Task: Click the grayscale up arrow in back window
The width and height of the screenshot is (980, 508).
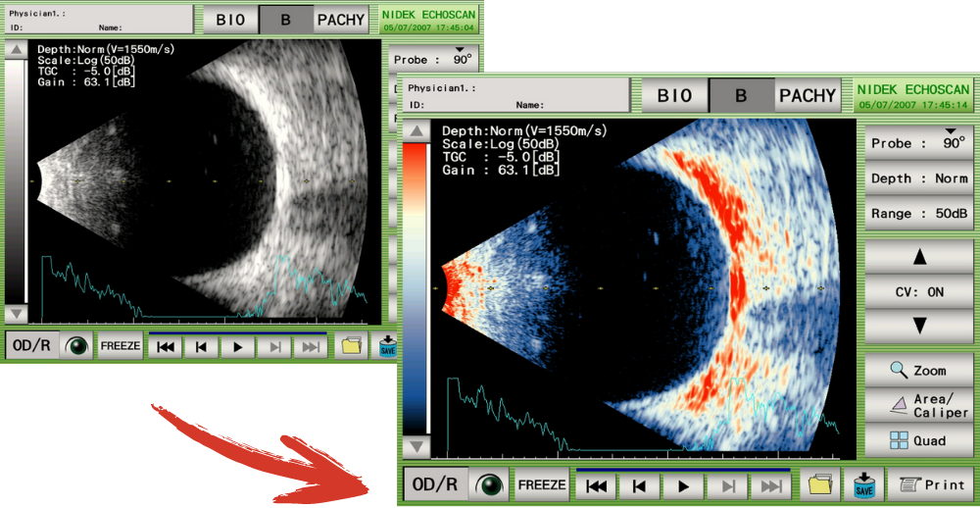Action: point(17,49)
